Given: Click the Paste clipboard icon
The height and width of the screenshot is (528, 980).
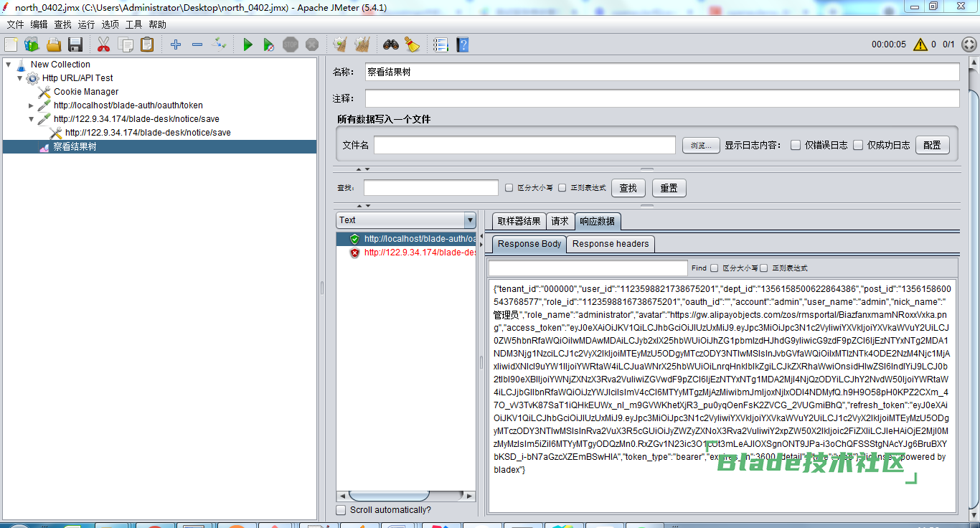Looking at the screenshot, I should coord(147,44).
